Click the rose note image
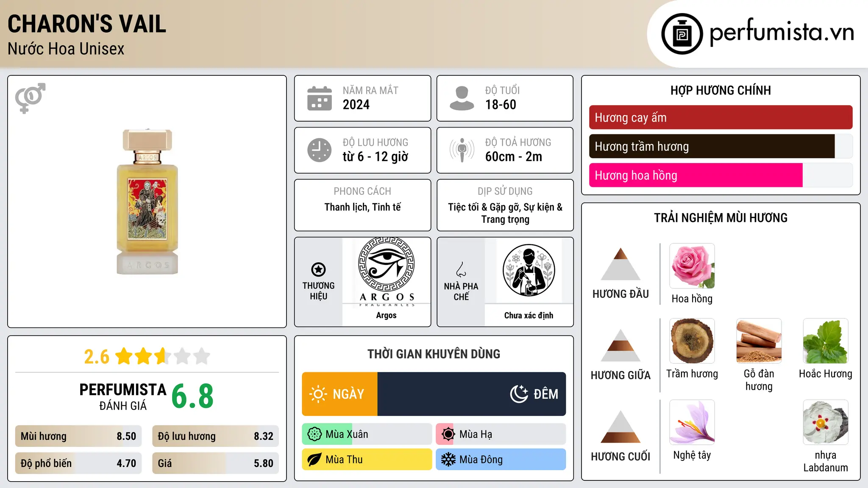This screenshot has width=868, height=488. [x=692, y=266]
